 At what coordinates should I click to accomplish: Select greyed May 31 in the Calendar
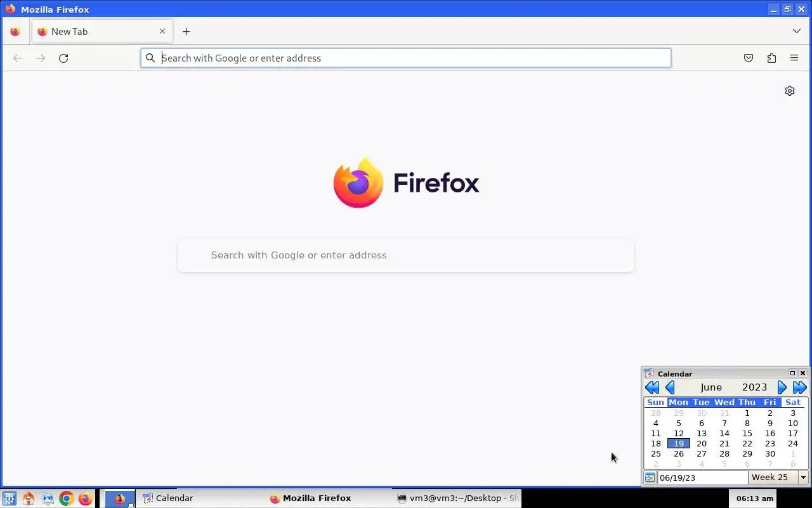point(724,413)
